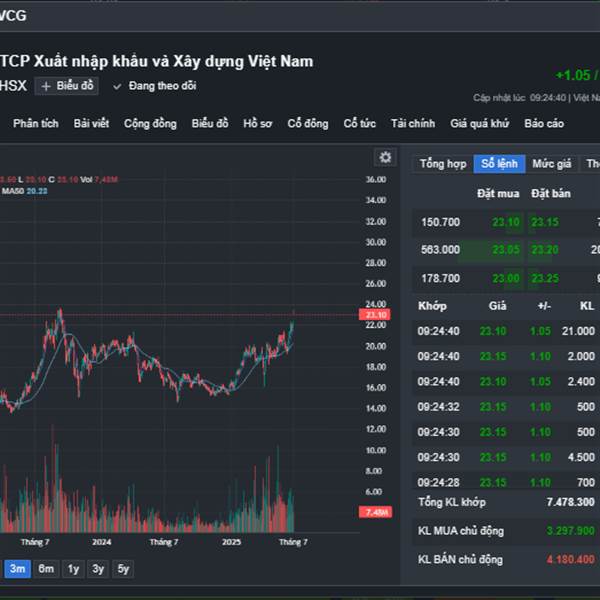Switch to the Mức giá panel tab
This screenshot has height=600, width=600.
click(551, 164)
